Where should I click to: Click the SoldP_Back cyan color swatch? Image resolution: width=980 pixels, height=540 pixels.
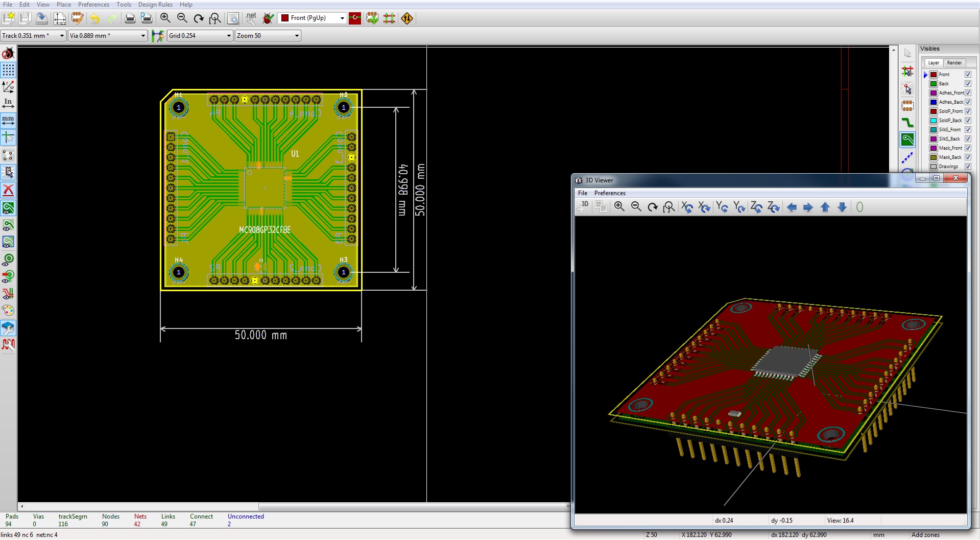click(934, 121)
